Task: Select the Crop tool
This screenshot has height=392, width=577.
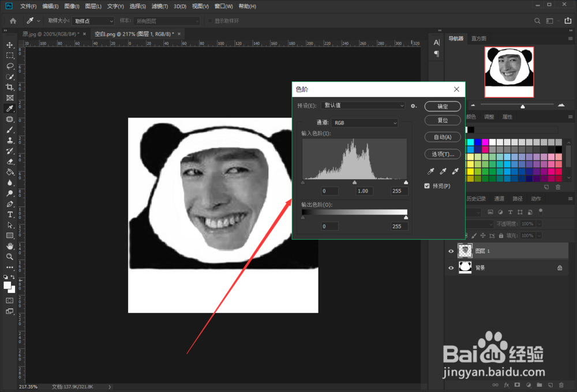Action: (10, 87)
